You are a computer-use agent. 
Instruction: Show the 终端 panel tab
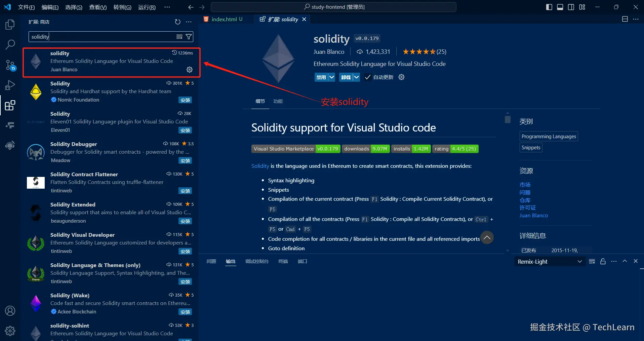click(283, 261)
